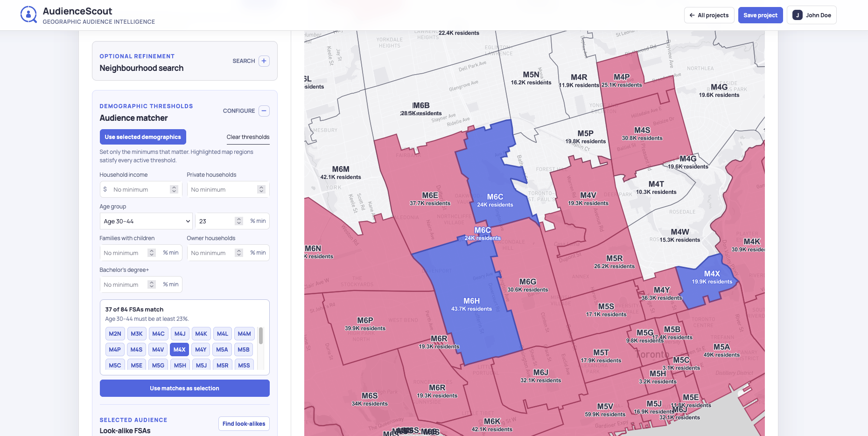
Task: Click the M6B map region
Action: [421, 109]
